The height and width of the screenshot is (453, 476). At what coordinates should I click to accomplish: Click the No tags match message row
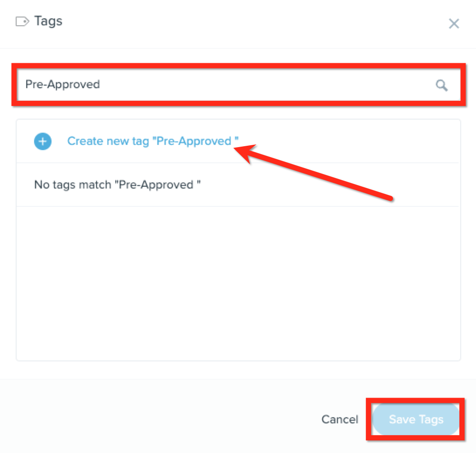238,185
